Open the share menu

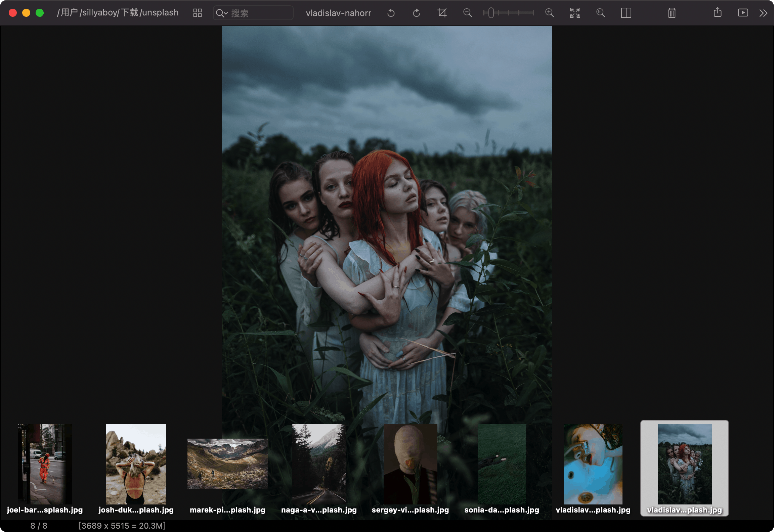tap(717, 13)
